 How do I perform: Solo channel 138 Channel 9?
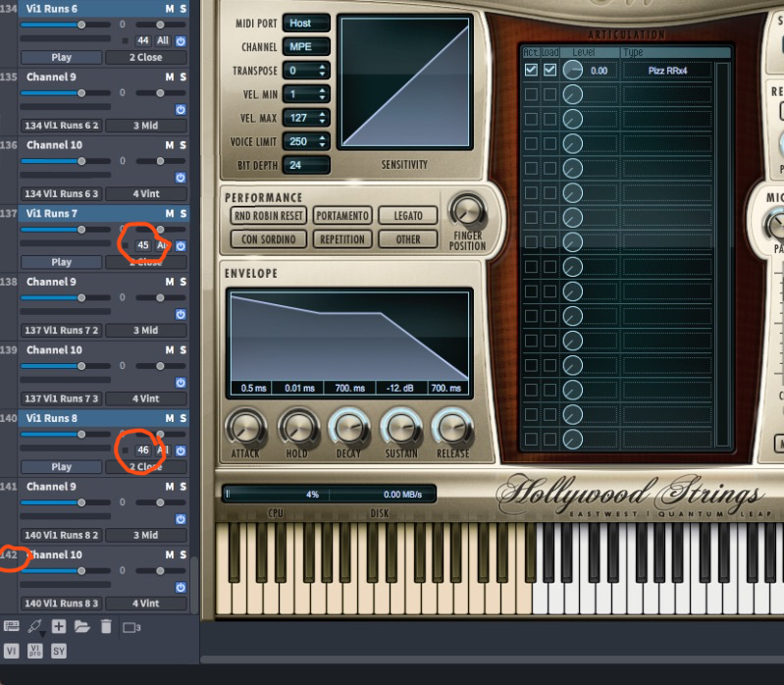click(x=183, y=282)
